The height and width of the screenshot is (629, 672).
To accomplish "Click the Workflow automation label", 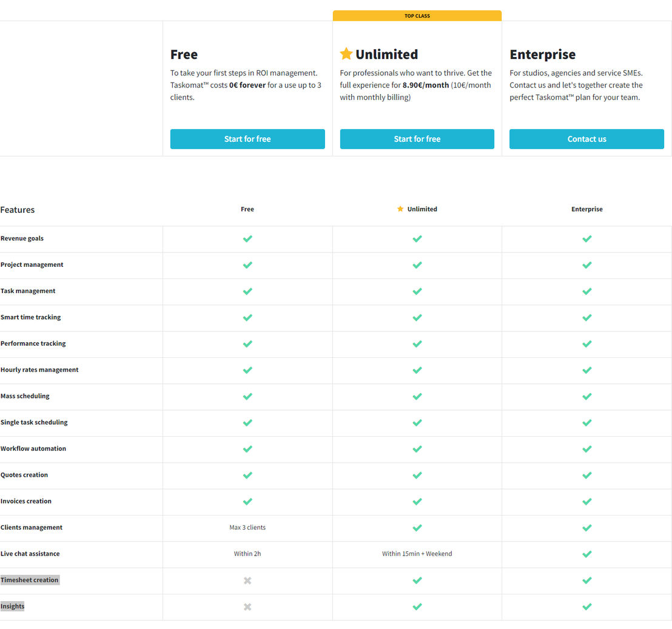I will tap(33, 449).
